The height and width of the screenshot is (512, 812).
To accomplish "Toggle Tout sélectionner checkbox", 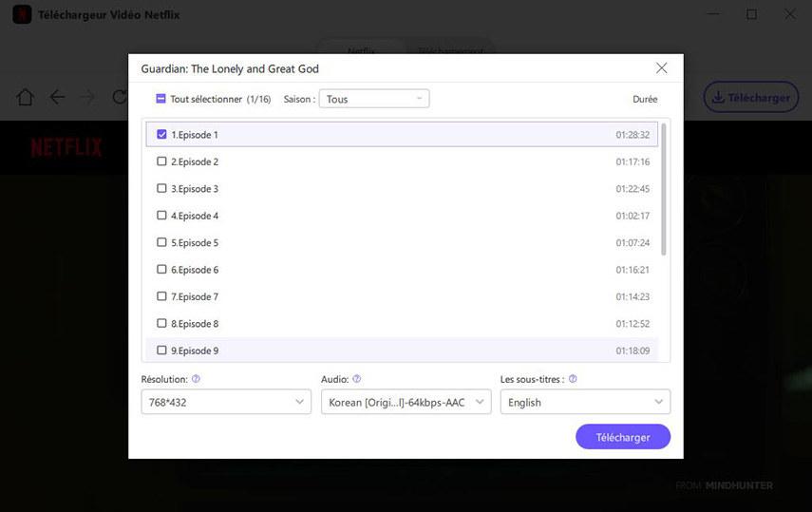I will (161, 99).
